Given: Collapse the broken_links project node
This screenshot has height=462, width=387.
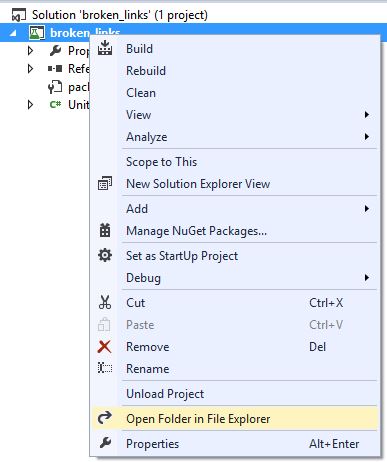Looking at the screenshot, I should pyautogui.click(x=13, y=33).
